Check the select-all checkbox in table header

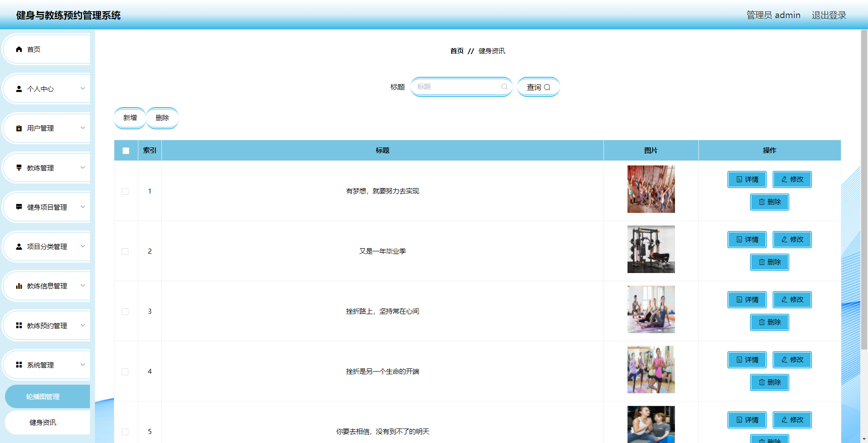[126, 151]
